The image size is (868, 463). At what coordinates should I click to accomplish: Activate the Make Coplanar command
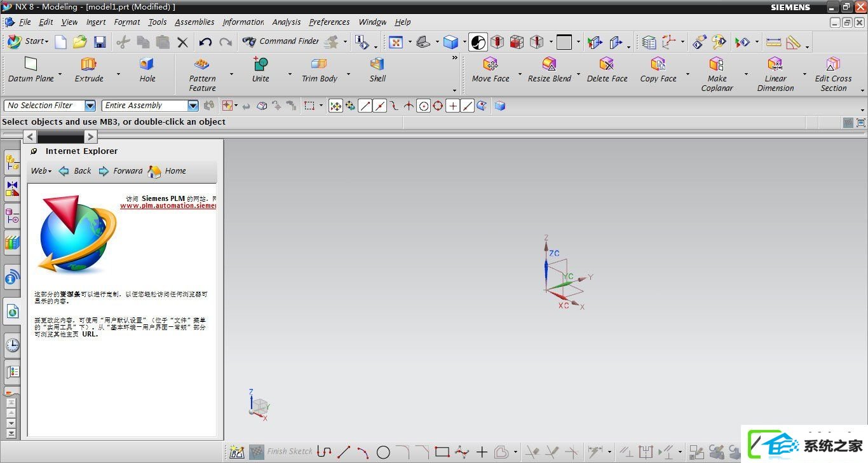click(x=717, y=74)
